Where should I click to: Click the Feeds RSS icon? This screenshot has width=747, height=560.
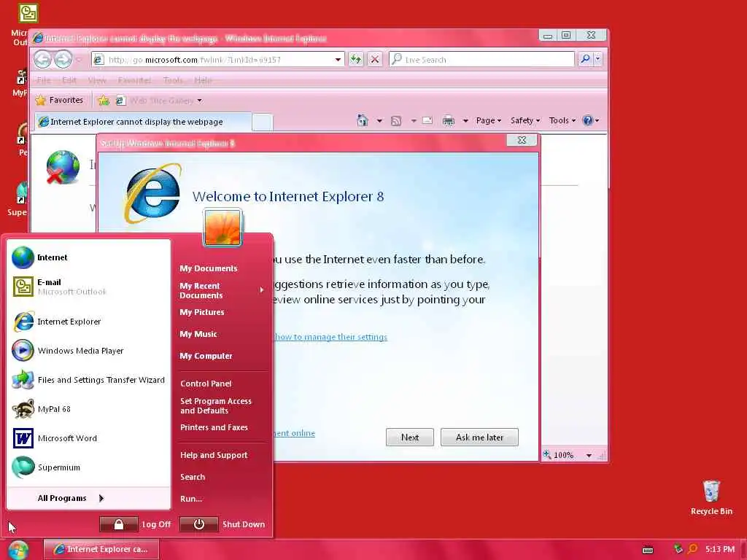point(396,121)
